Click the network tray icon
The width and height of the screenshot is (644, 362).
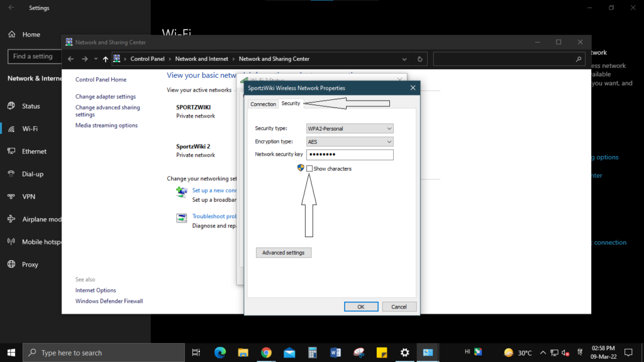[555, 353]
